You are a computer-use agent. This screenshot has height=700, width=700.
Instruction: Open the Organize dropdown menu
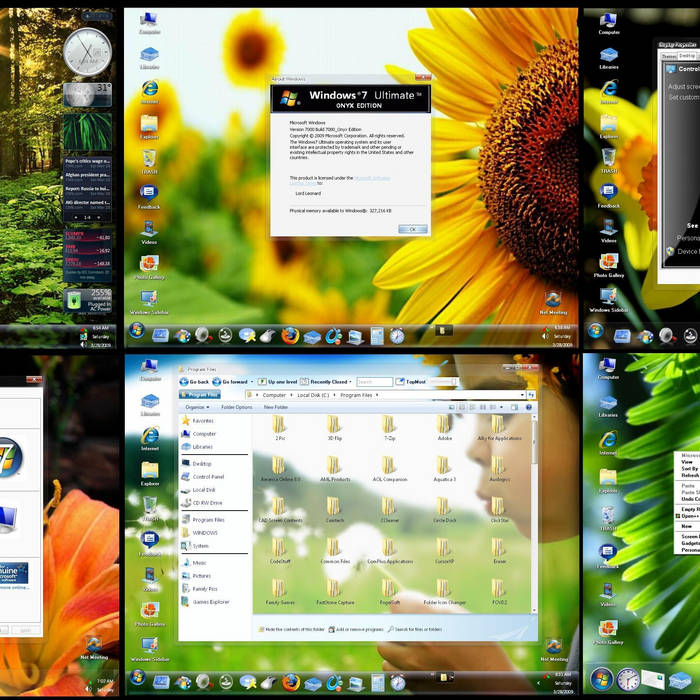196,407
